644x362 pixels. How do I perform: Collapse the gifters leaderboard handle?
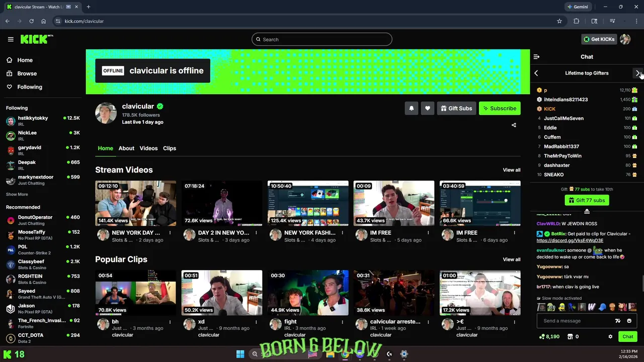point(587,212)
